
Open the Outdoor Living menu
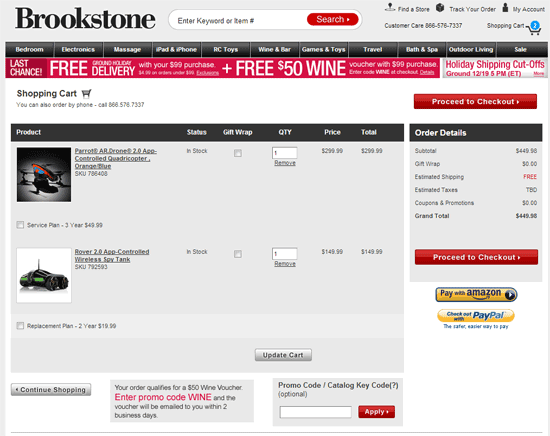[471, 49]
